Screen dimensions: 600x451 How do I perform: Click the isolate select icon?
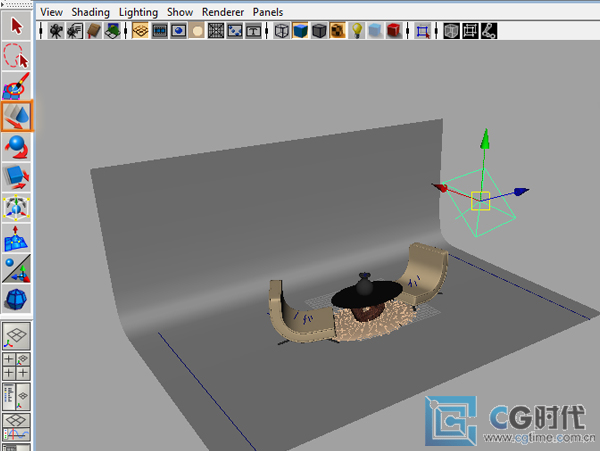click(422, 31)
